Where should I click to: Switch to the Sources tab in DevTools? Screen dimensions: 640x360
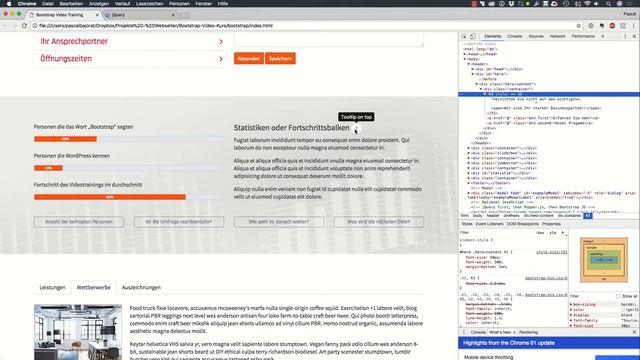tap(536, 36)
